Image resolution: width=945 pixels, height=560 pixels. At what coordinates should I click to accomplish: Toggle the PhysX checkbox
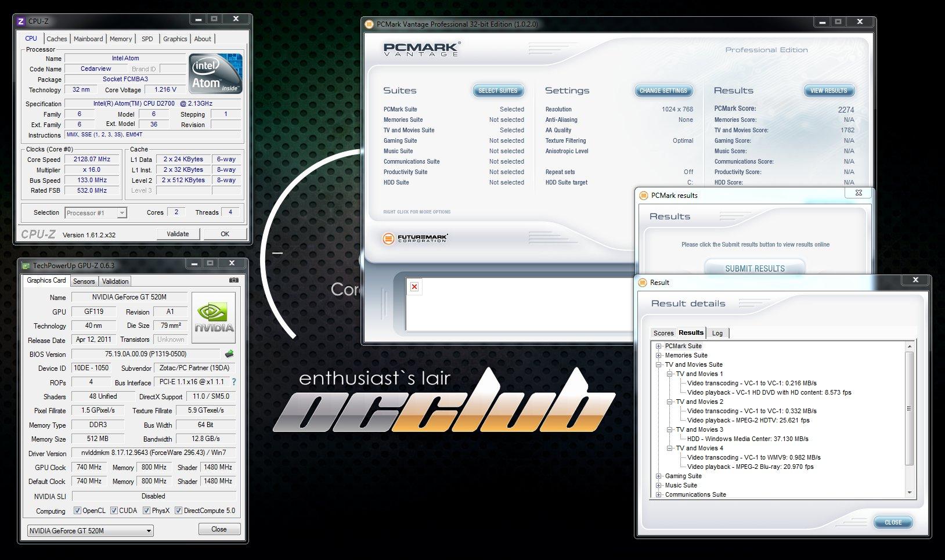[146, 511]
